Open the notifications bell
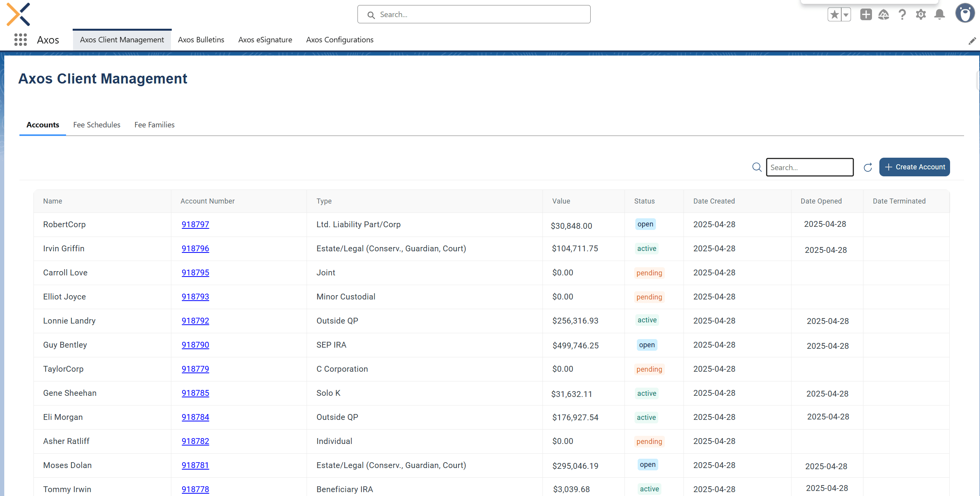 [940, 15]
